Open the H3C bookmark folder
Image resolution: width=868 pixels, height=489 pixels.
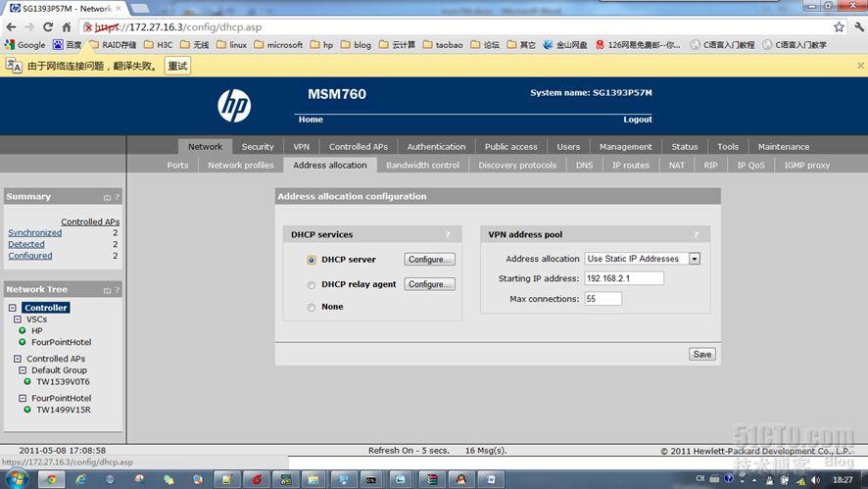click(x=159, y=45)
